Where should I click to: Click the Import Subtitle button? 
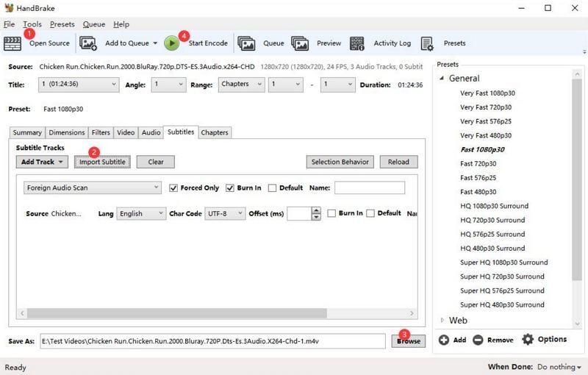102,162
